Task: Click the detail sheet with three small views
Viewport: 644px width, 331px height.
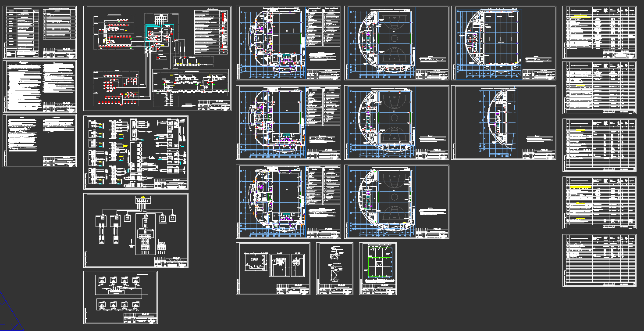Action: 273,269
